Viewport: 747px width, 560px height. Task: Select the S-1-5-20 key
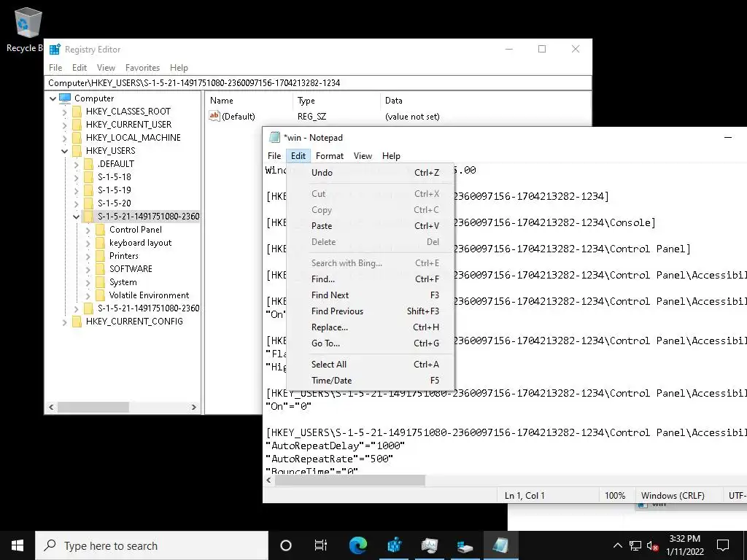point(115,203)
